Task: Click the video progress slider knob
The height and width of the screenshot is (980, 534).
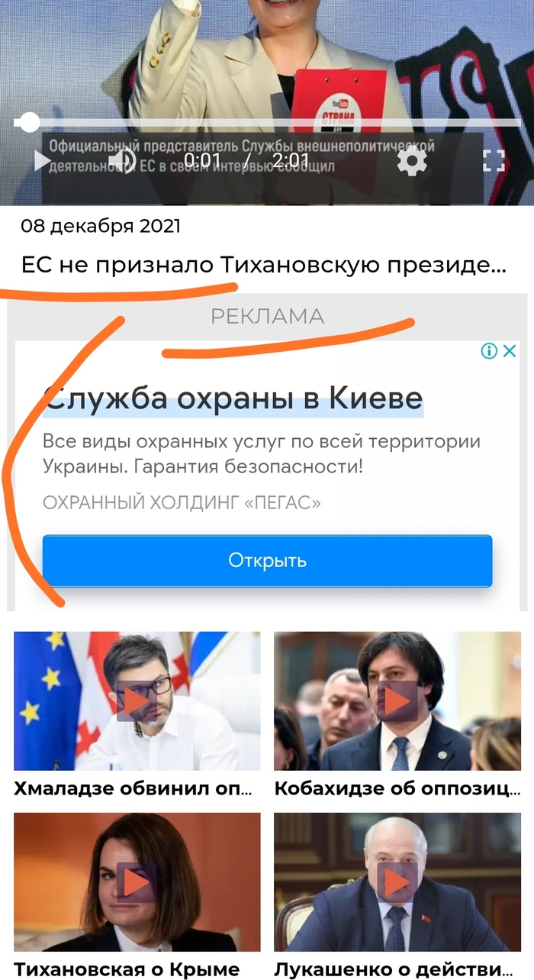Action: [x=28, y=122]
